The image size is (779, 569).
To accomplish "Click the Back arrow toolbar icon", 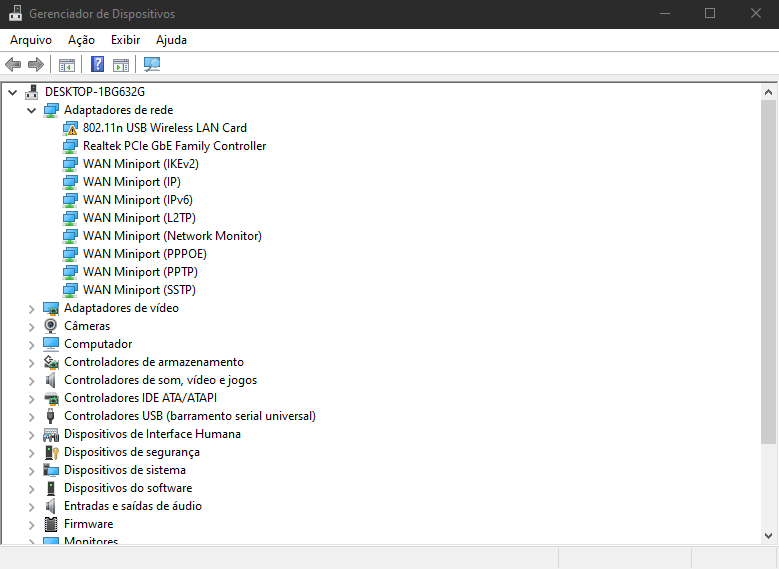I will (13, 64).
